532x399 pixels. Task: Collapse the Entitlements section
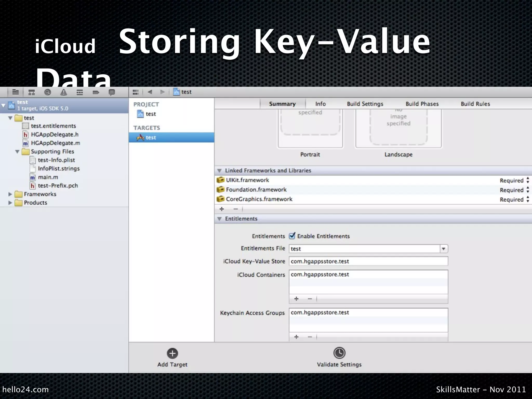point(219,219)
